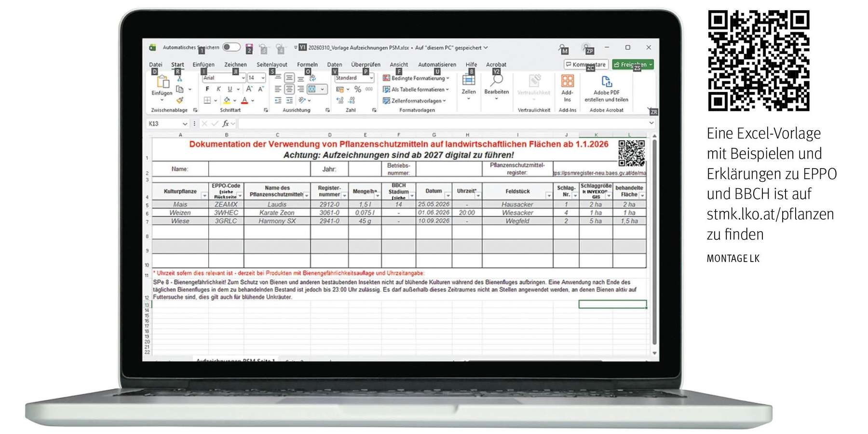
Task: Select the Bold formatting icon
Action: click(207, 88)
